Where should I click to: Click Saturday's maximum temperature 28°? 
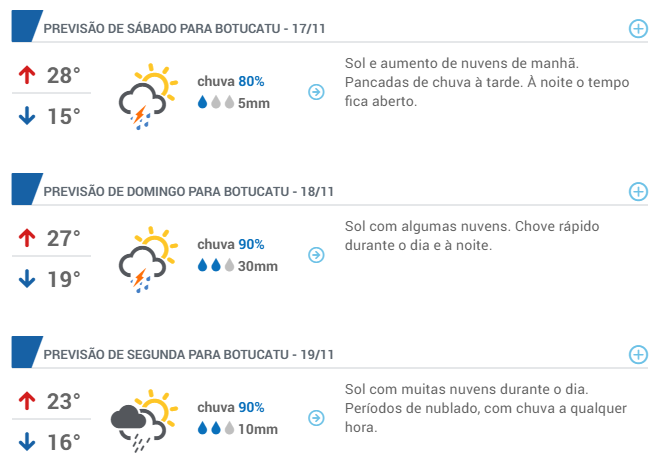click(x=63, y=76)
